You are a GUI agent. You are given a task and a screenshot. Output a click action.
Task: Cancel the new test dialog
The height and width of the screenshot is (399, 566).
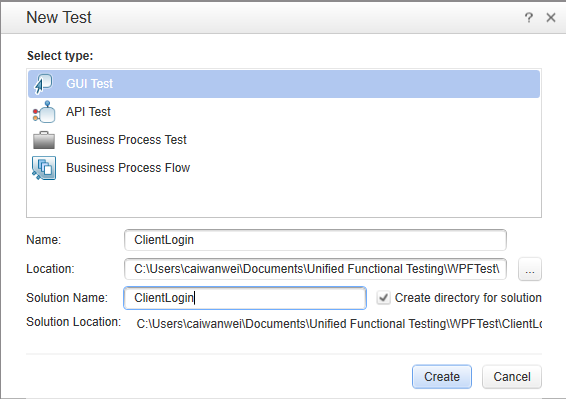[x=512, y=377]
